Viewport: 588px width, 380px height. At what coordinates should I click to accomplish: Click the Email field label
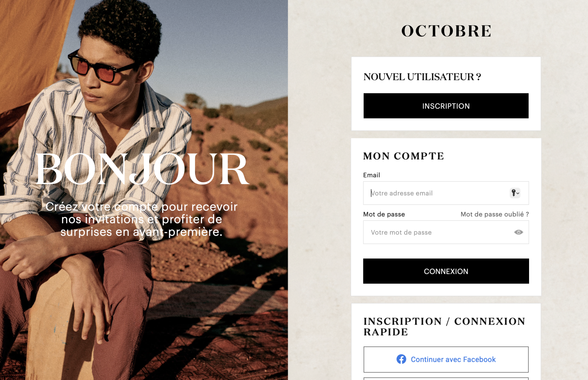[371, 175]
